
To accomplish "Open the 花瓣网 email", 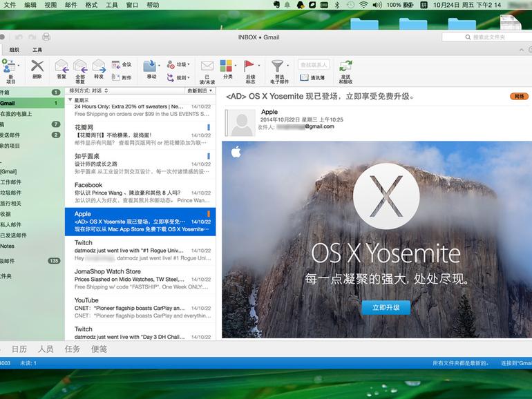I will click(x=140, y=135).
